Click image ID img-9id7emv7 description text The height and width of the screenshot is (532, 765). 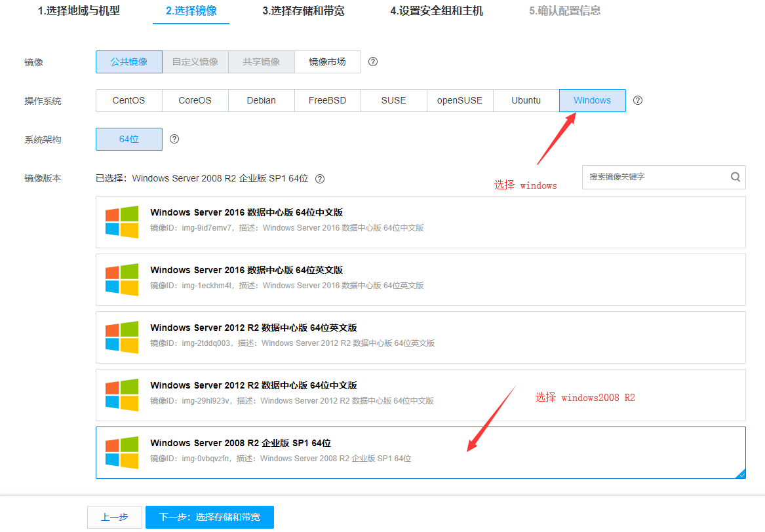click(x=287, y=228)
